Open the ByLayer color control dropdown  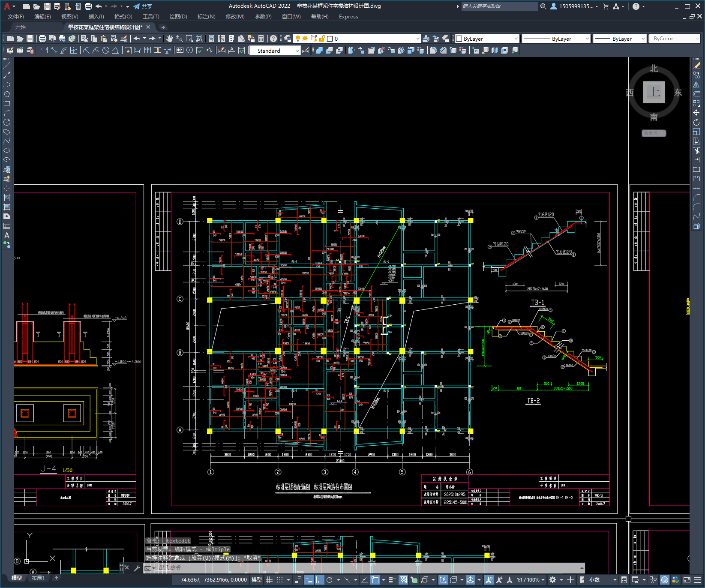(487, 39)
